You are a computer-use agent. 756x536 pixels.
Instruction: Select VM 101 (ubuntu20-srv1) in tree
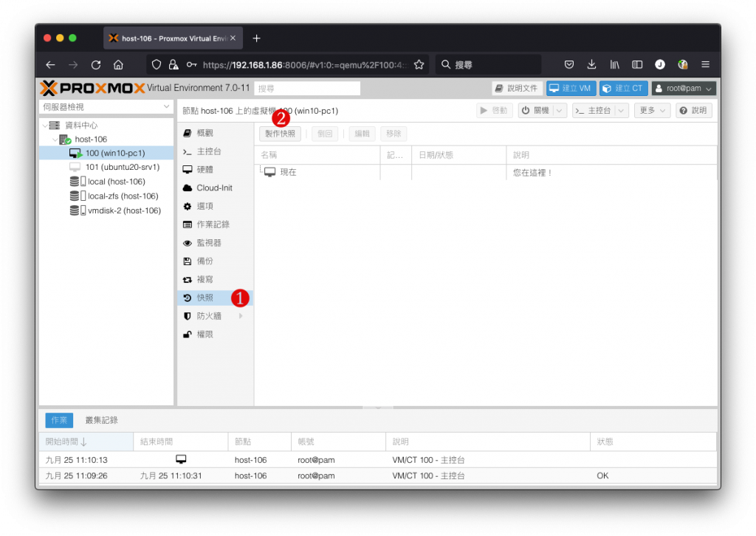pyautogui.click(x=106, y=168)
